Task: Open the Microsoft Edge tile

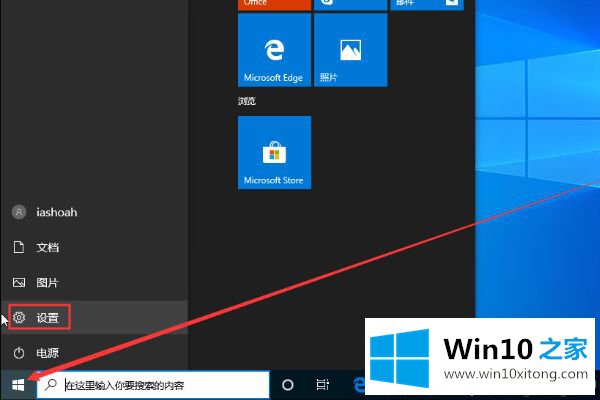Action: point(274,50)
